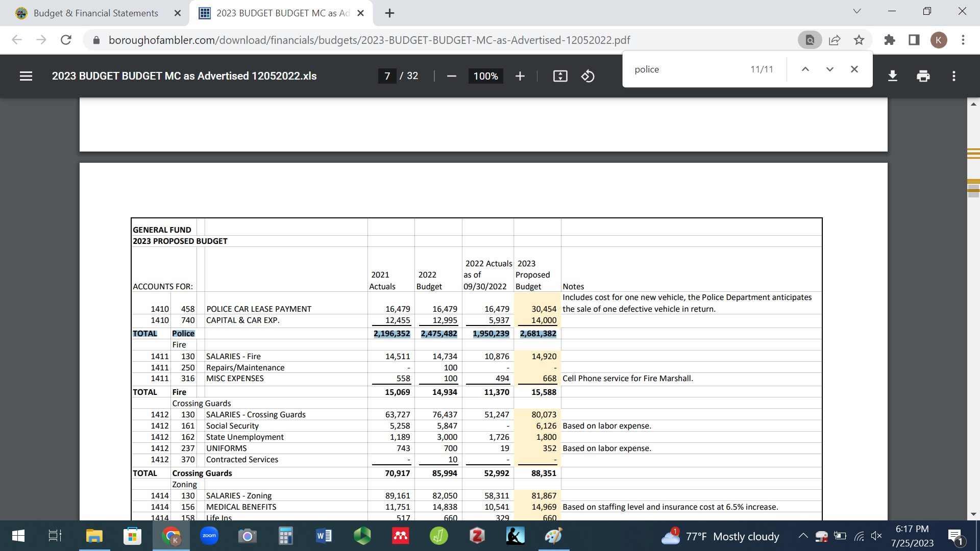Click the PDF page number field

click(x=387, y=76)
